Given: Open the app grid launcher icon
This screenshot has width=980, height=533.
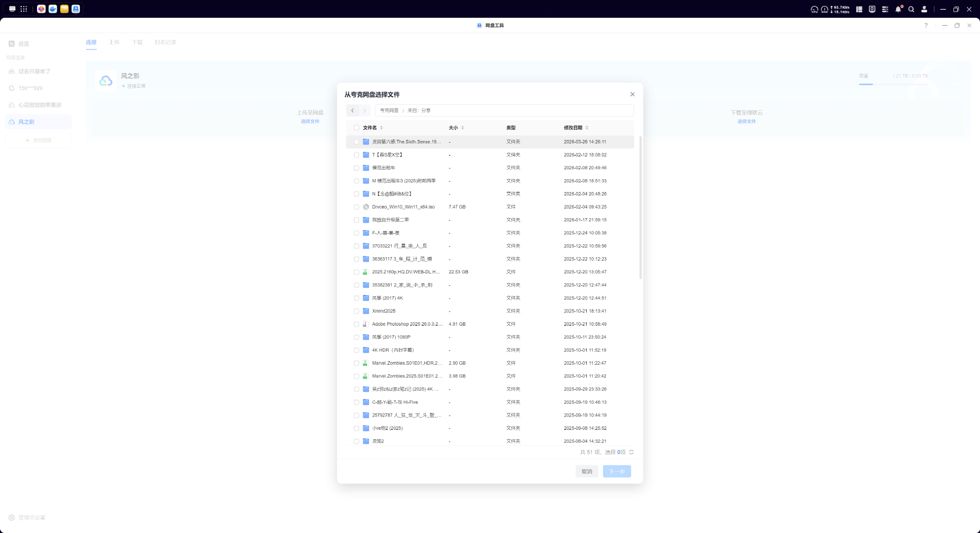Looking at the screenshot, I should 24,9.
